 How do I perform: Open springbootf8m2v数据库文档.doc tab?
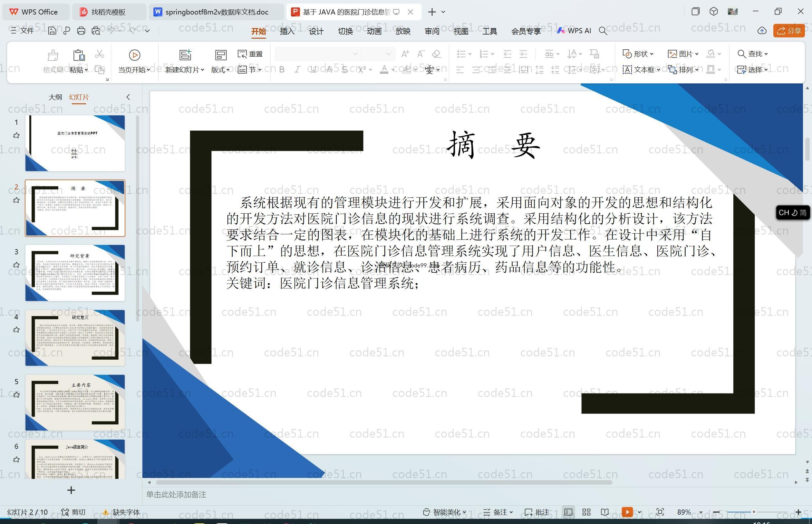[216, 12]
